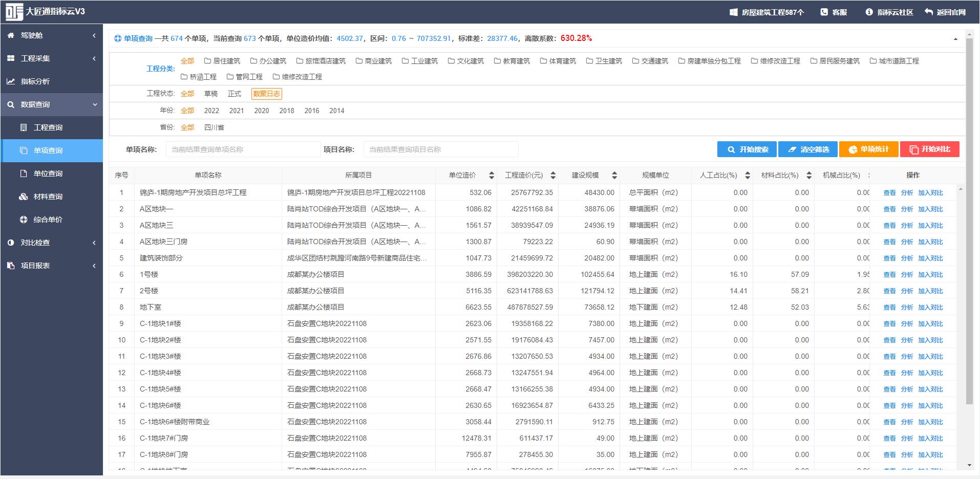The width and height of the screenshot is (980, 479).
Task: Click the 开始对比 button
Action: (930, 149)
